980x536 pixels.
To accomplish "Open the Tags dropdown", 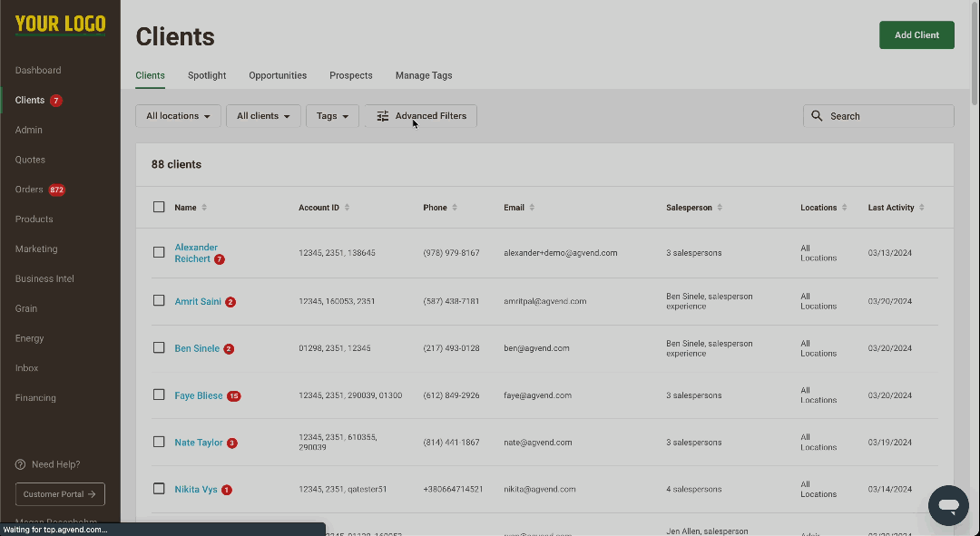I will tap(332, 115).
